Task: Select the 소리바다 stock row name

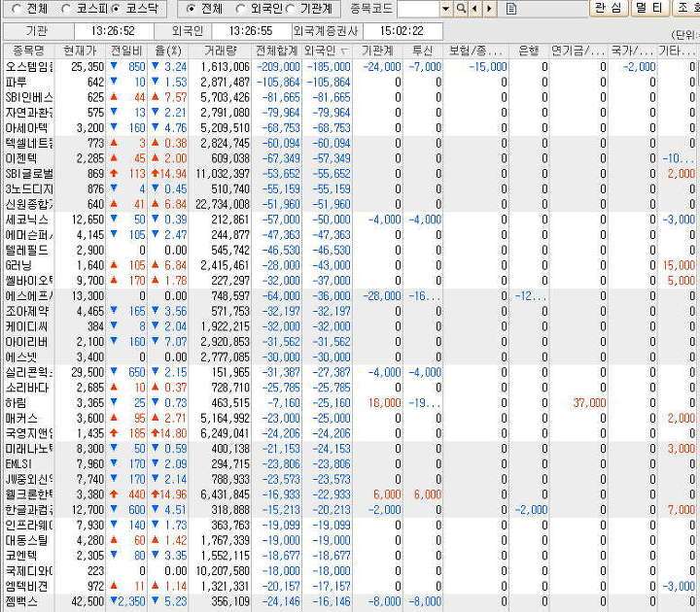Action: coord(26,388)
